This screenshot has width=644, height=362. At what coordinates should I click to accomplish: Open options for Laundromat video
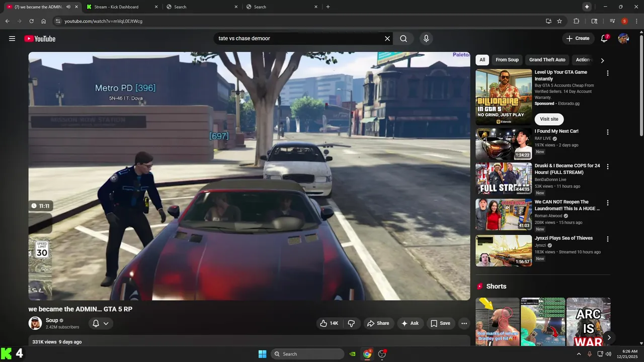[x=607, y=203]
